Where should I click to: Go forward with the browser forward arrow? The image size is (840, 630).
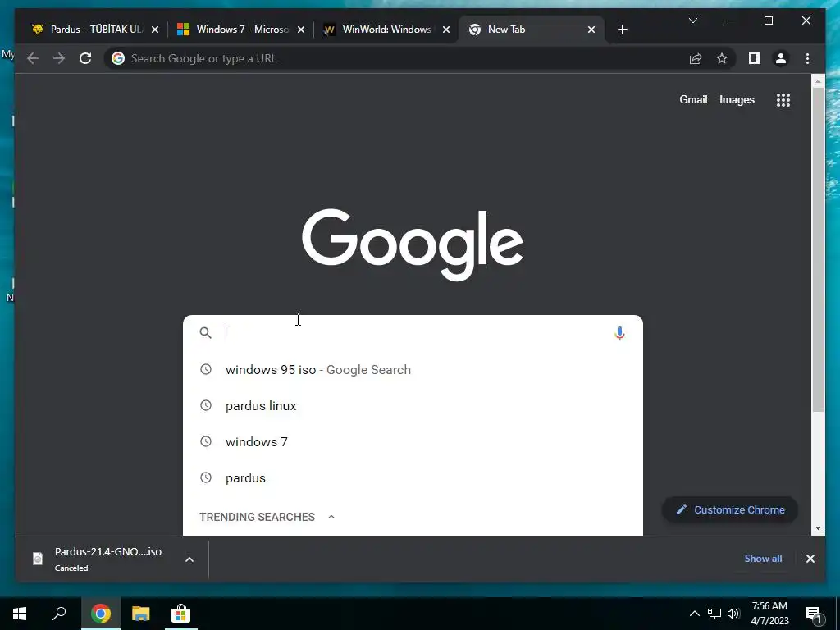pos(59,58)
